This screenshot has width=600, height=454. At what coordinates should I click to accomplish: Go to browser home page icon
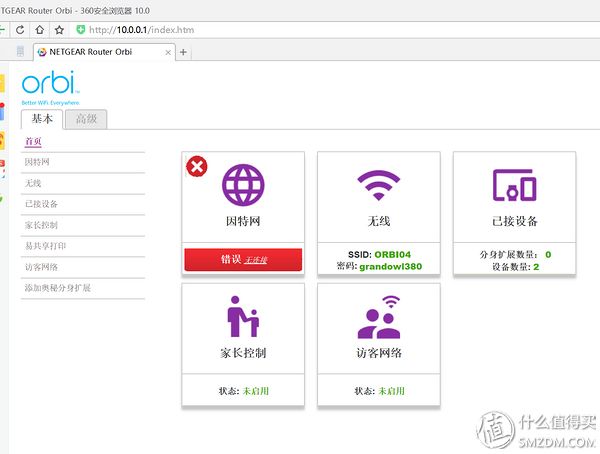tap(39, 30)
